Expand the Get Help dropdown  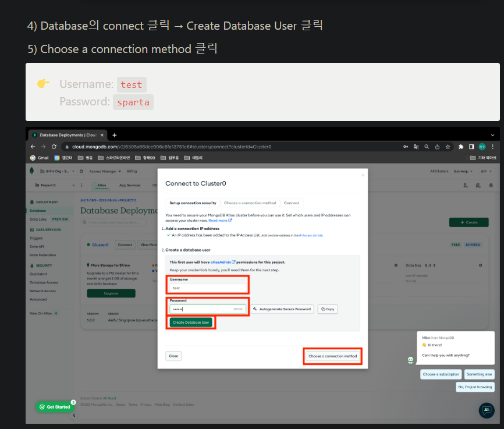(x=463, y=171)
